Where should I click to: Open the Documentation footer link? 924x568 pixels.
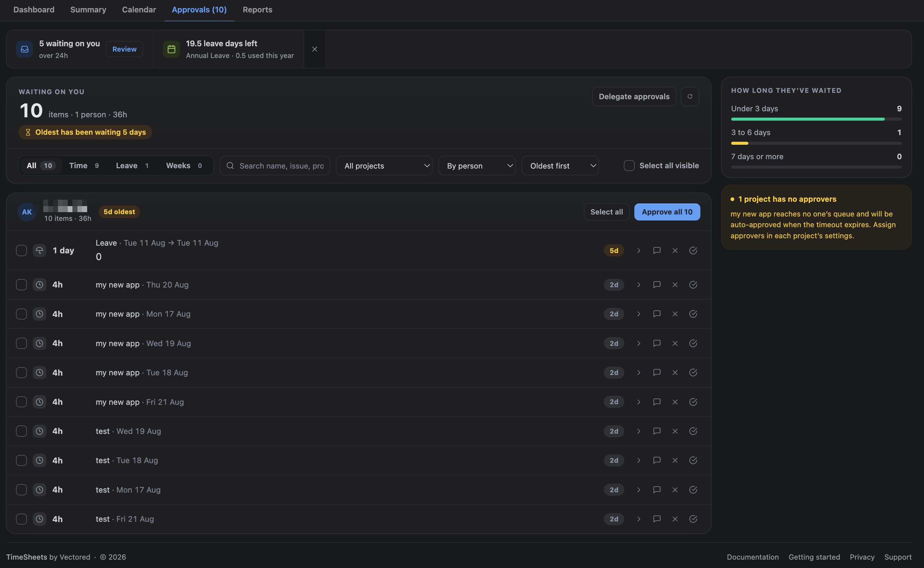pos(753,557)
